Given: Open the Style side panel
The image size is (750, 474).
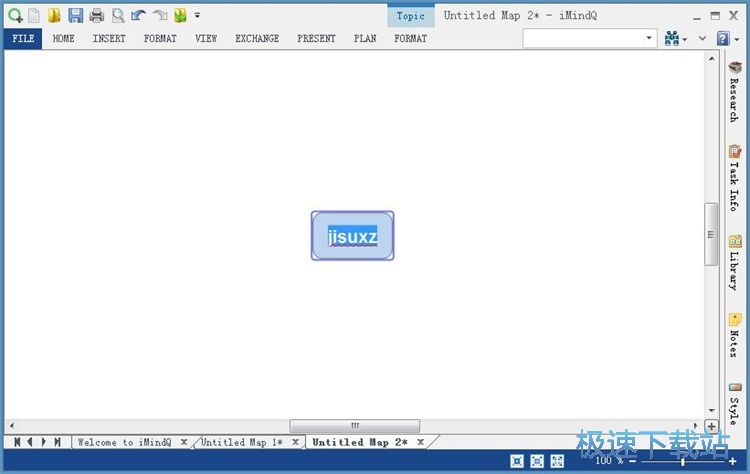Looking at the screenshot, I should click(x=735, y=405).
